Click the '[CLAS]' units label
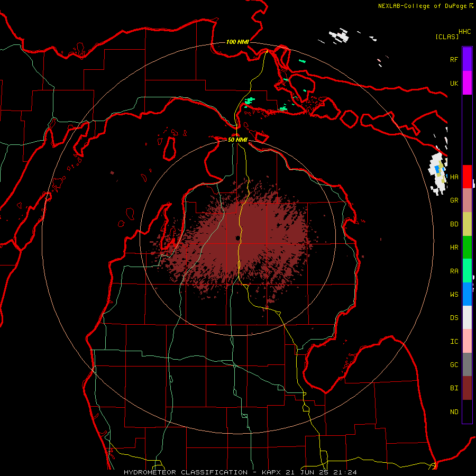476x476 pixels. pos(447,36)
